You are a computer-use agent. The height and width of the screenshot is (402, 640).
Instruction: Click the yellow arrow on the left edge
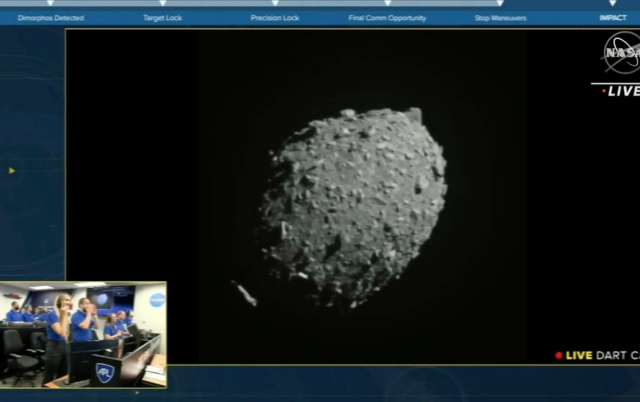pyautogui.click(x=12, y=170)
